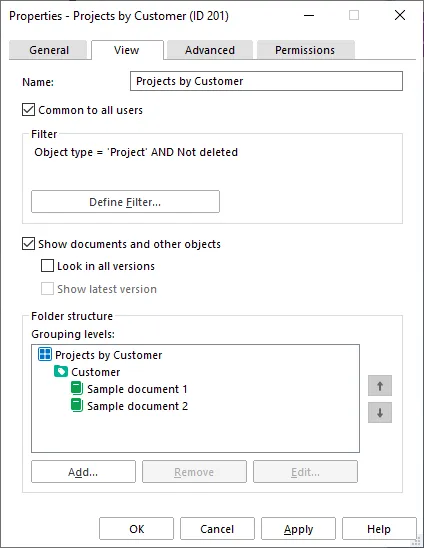Click the Sample document 1 green icon
Screen dimensions: 424x548
point(77,389)
